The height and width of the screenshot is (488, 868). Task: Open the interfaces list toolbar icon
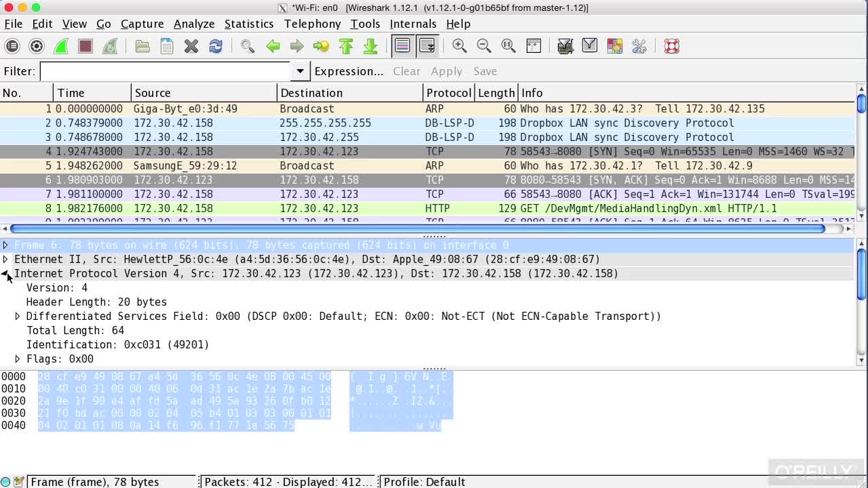12,46
